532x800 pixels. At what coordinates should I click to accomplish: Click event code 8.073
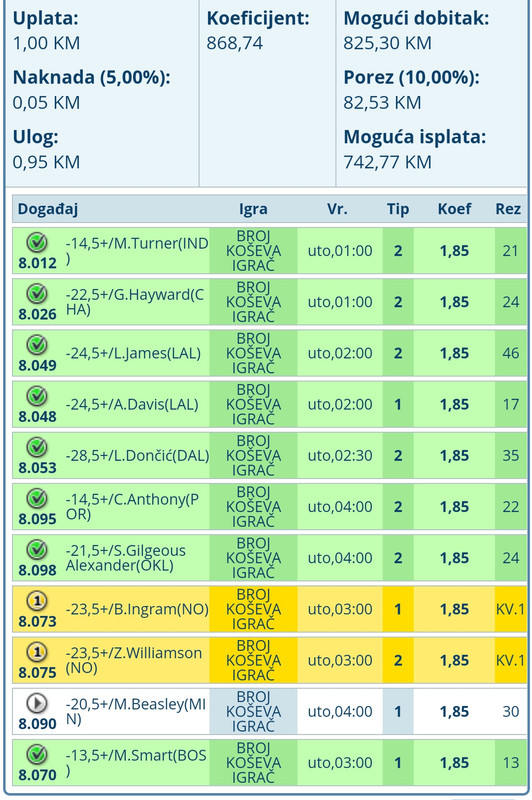[37, 621]
